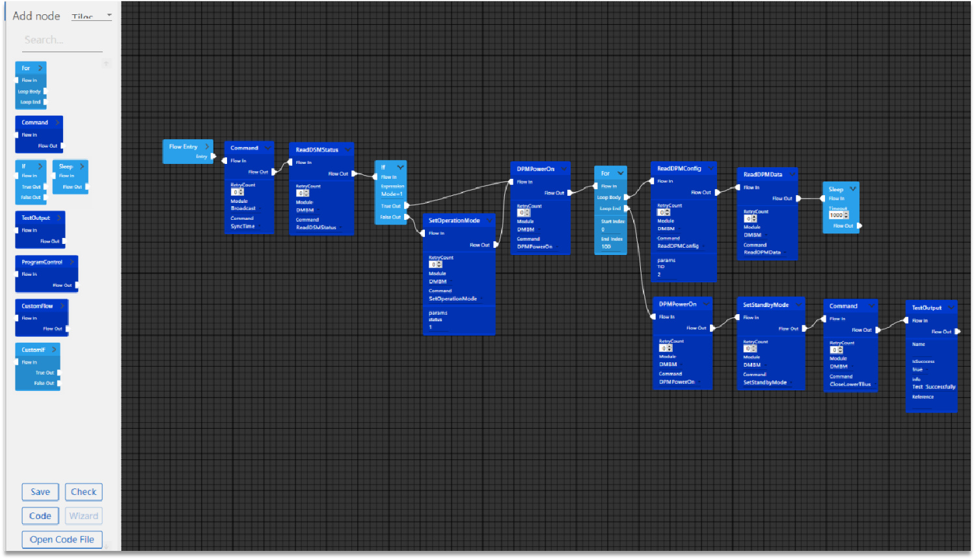Click the scroll-up arrow in Add node panel
Viewport: 976px width, 560px height.
coord(106,63)
